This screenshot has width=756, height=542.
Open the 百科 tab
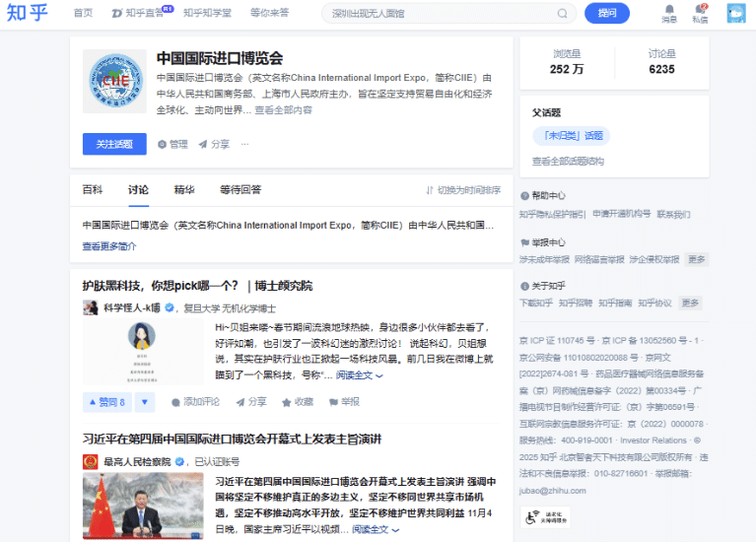pos(92,190)
